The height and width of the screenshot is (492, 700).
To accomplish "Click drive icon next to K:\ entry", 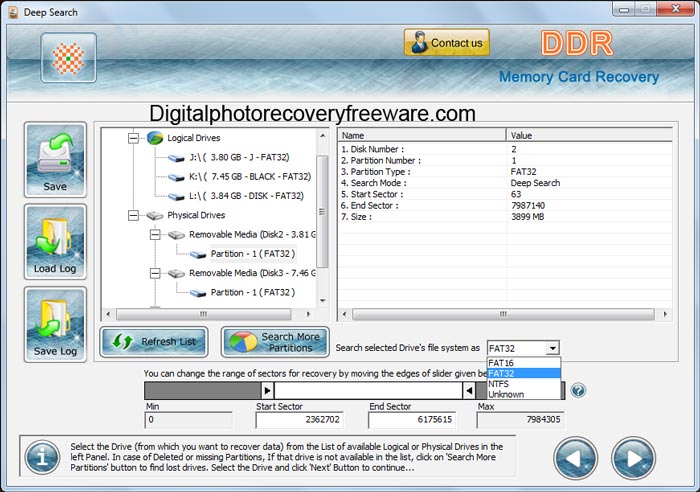I will pos(176,177).
